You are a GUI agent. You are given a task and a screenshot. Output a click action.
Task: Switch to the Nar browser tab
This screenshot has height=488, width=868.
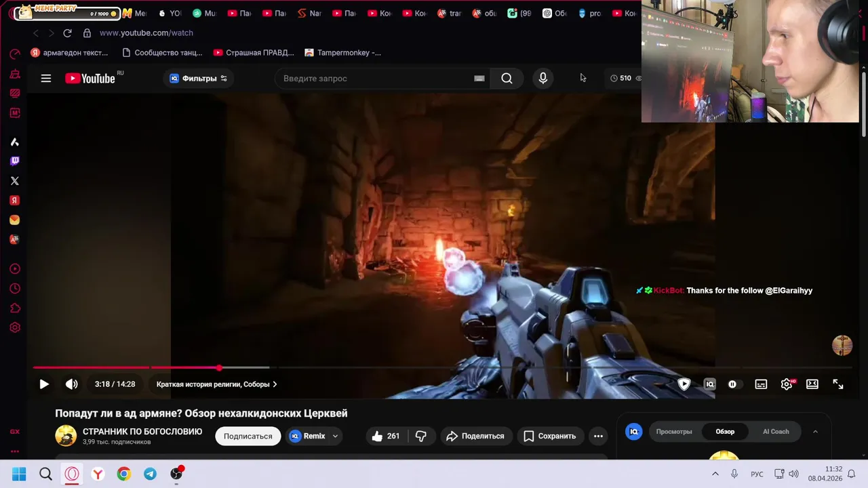coord(310,14)
